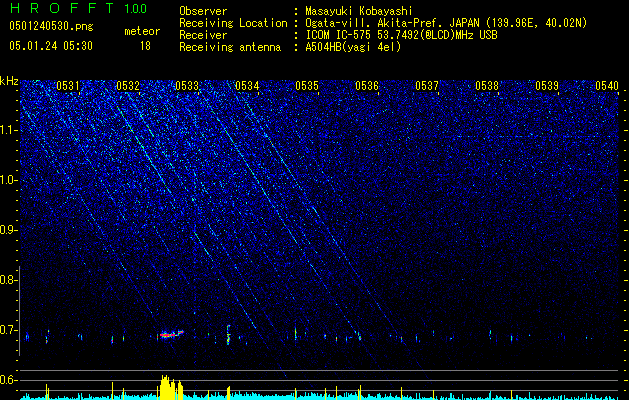Click the 0540 time marker

click(607, 86)
